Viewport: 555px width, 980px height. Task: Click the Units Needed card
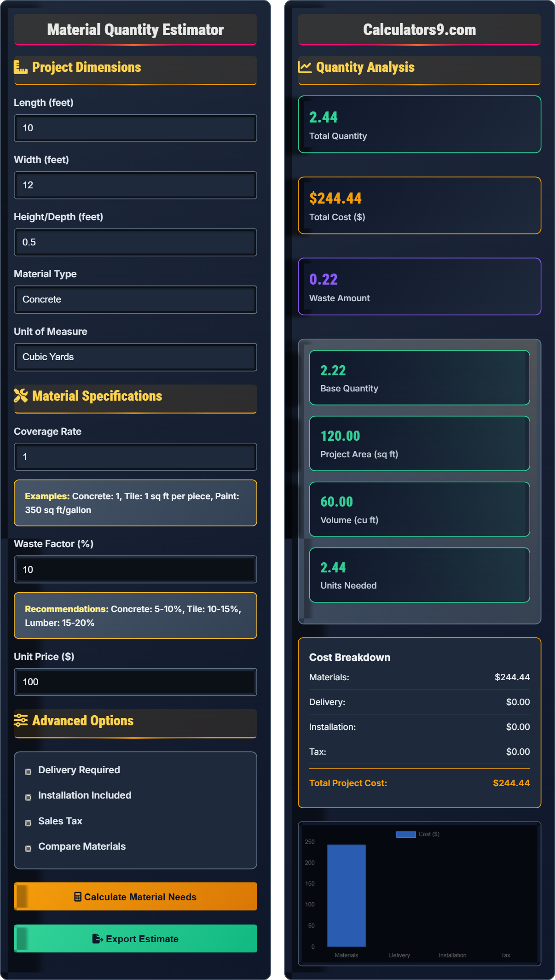point(420,575)
